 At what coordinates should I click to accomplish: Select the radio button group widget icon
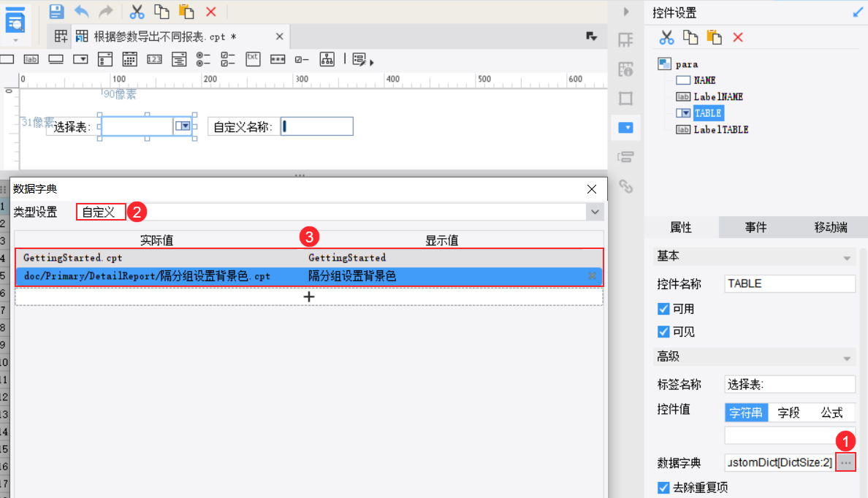coord(204,59)
